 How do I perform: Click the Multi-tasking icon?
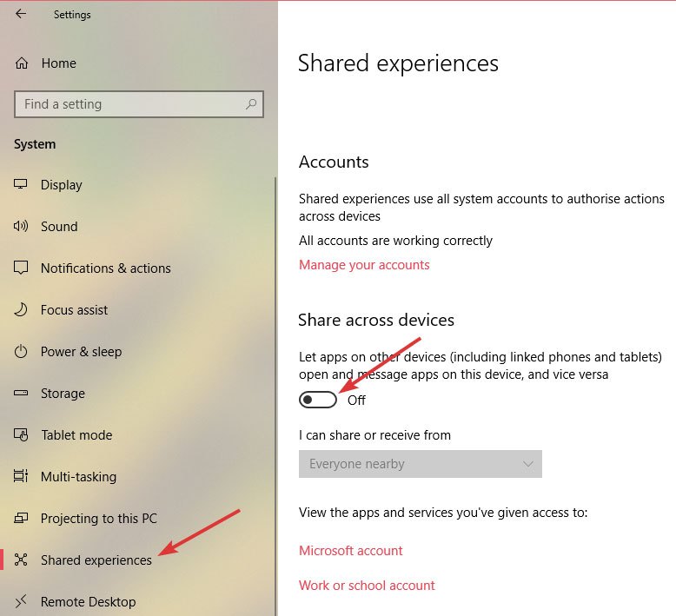click(x=21, y=476)
